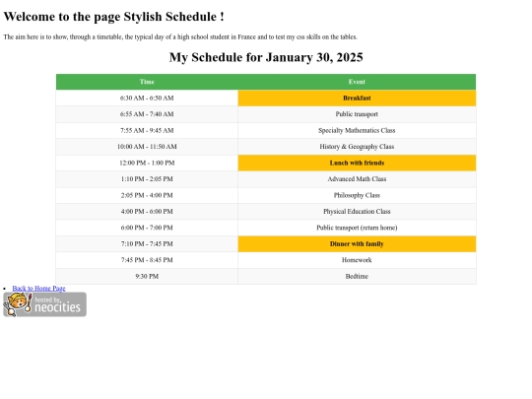Click the 12:00 PM - 1:00 PM time cell
Image resolution: width=532 pixels, height=399 pixels.
click(x=147, y=163)
